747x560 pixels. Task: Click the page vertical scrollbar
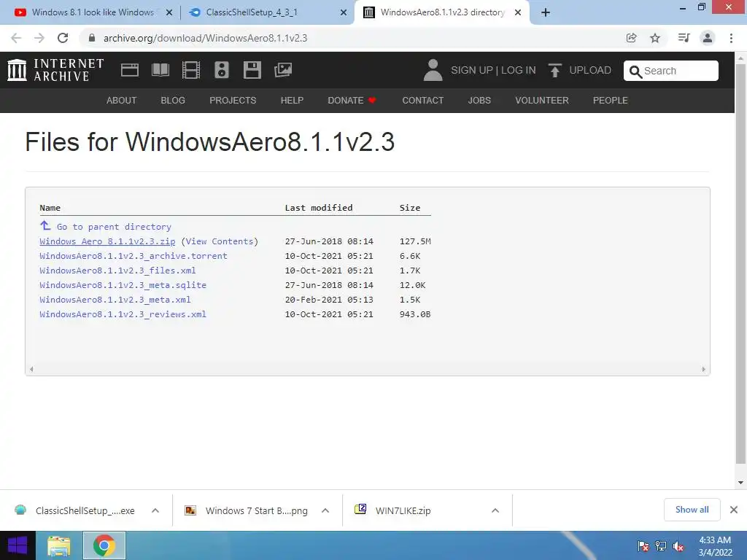pos(740,263)
